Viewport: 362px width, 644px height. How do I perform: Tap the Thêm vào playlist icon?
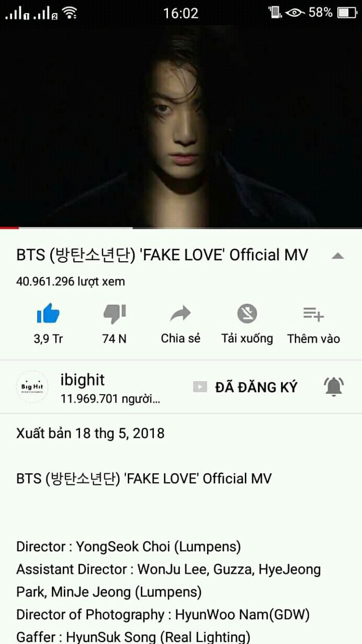click(313, 314)
